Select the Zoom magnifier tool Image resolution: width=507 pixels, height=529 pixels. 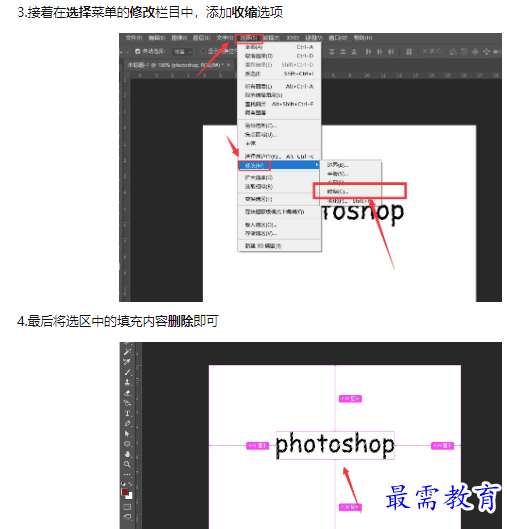coord(127,465)
